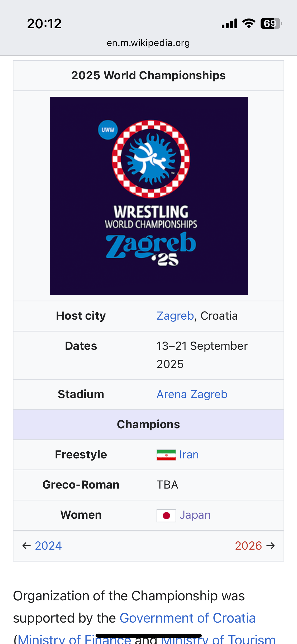Screen dimensions: 297x644
Task: Tap the home indicator bar
Action: tap(149, 636)
